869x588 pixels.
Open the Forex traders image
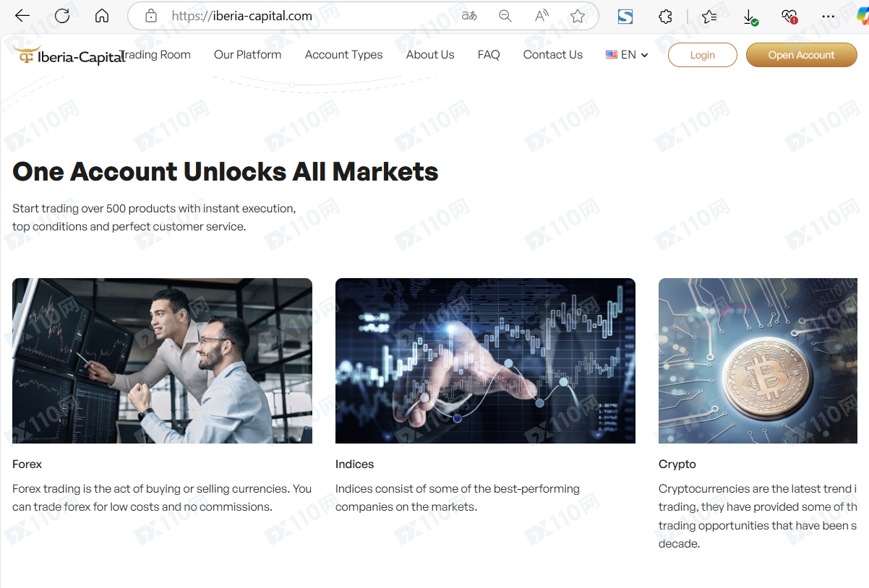click(x=162, y=360)
